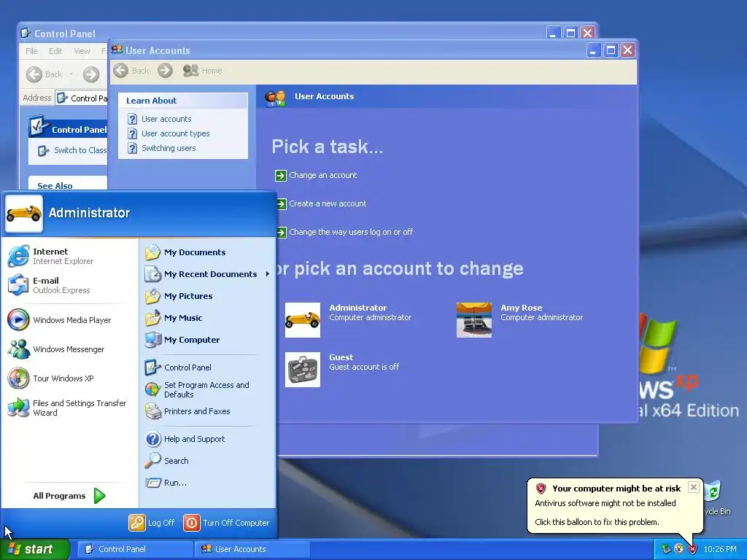Click User Accounts Forward arrow button
Screen dimensions: 747x560
coord(166,71)
